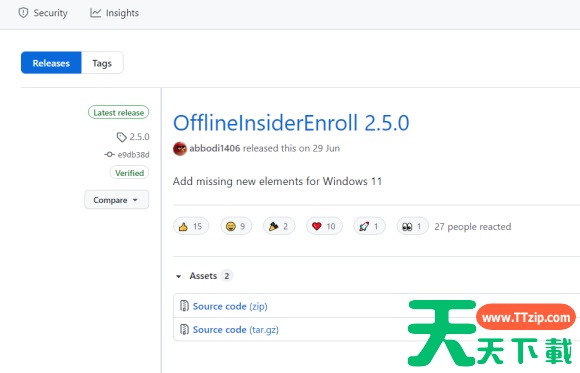Screen dimensions: 580x373
Task: Open the OfflineInsiderEnroll 2.5.0 release title
Action: pos(291,123)
